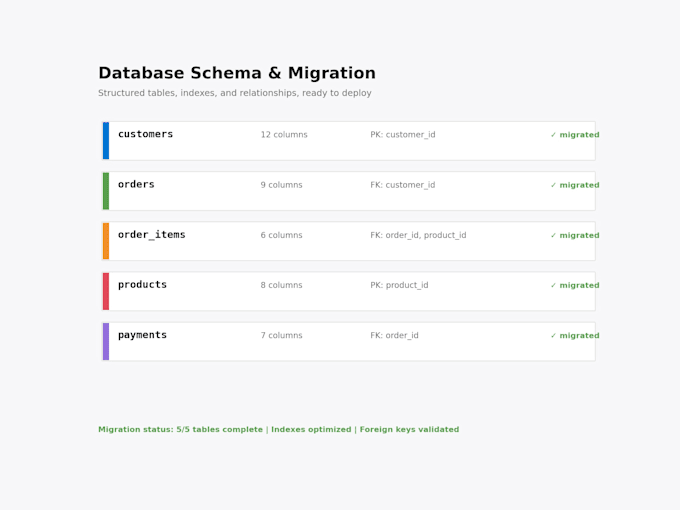Click migrated status on payments row
This screenshot has width=680, height=510.
575,336
